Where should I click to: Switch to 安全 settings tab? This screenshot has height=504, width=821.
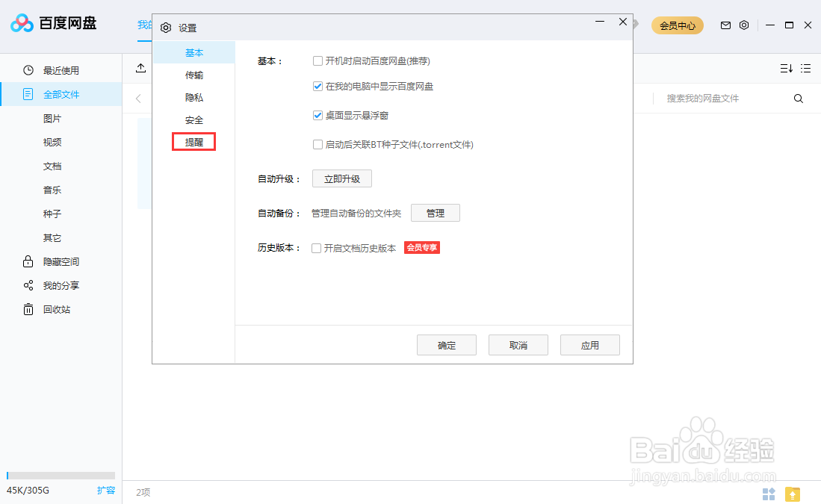pyautogui.click(x=194, y=120)
